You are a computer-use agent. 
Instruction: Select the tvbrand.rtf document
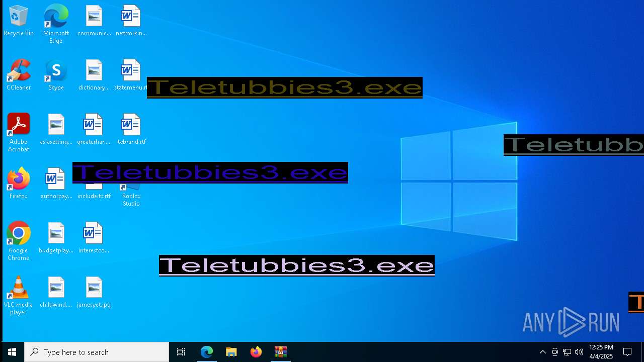(x=131, y=130)
